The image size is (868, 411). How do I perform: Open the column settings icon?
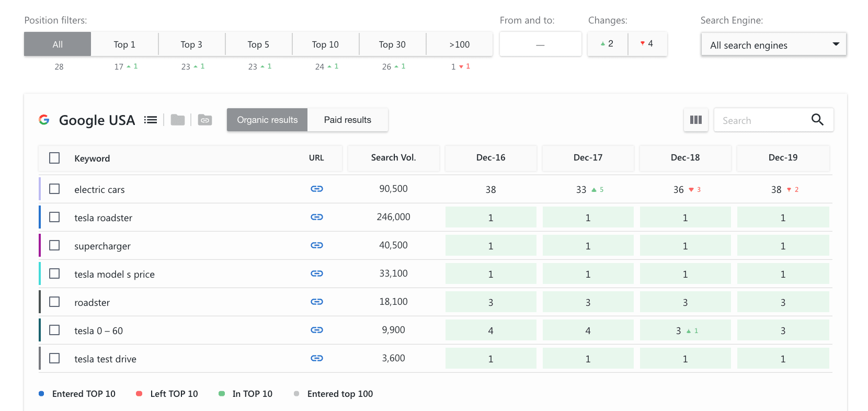pos(696,120)
